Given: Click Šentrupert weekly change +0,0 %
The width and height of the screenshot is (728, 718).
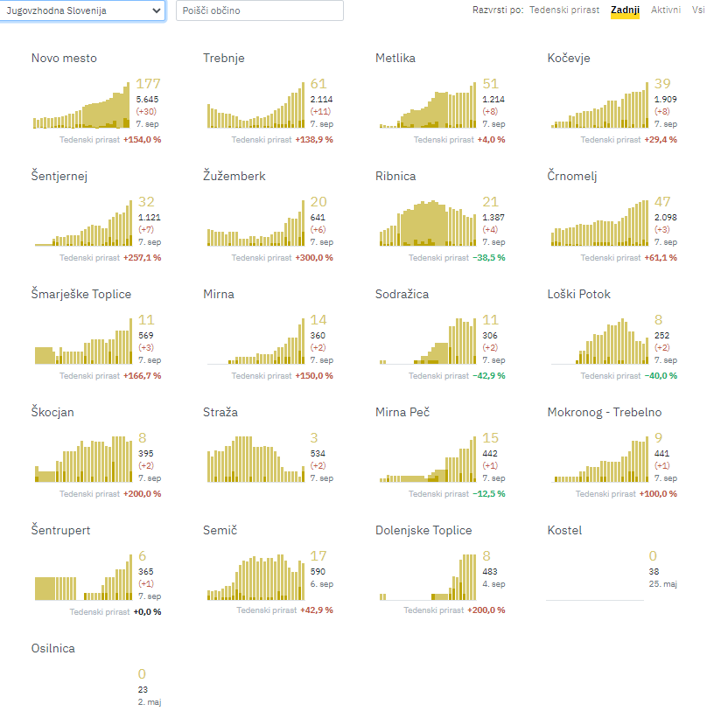Looking at the screenshot, I should click(147, 611).
